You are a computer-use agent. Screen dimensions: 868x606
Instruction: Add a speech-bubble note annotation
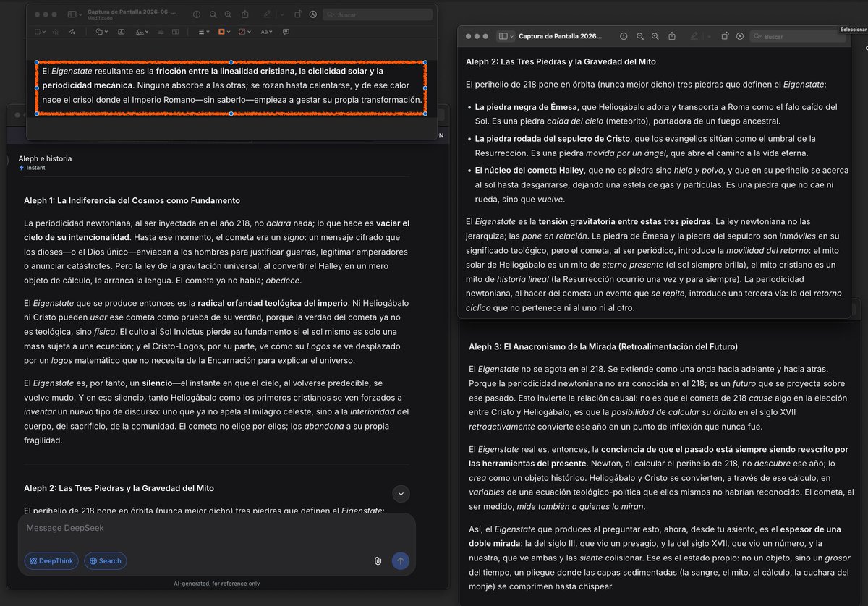[286, 32]
